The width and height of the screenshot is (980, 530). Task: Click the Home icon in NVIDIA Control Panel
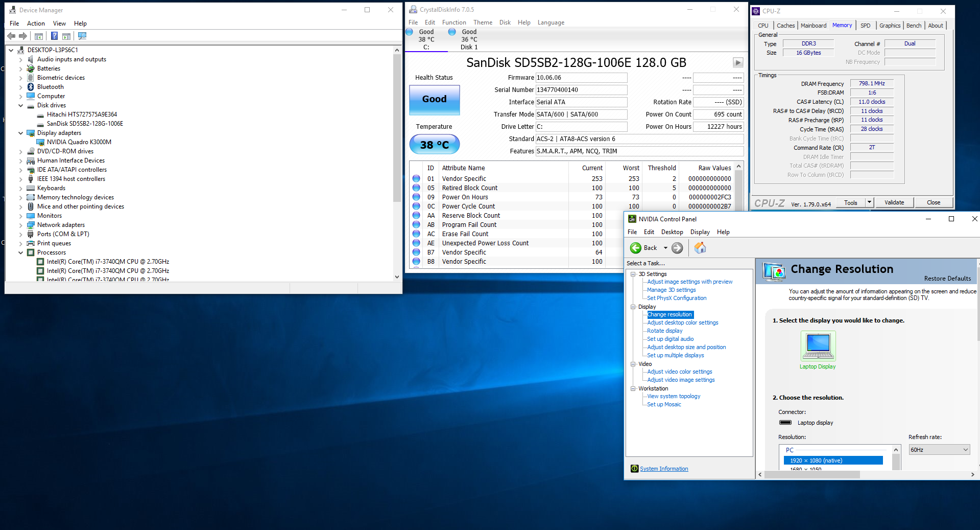tap(700, 248)
